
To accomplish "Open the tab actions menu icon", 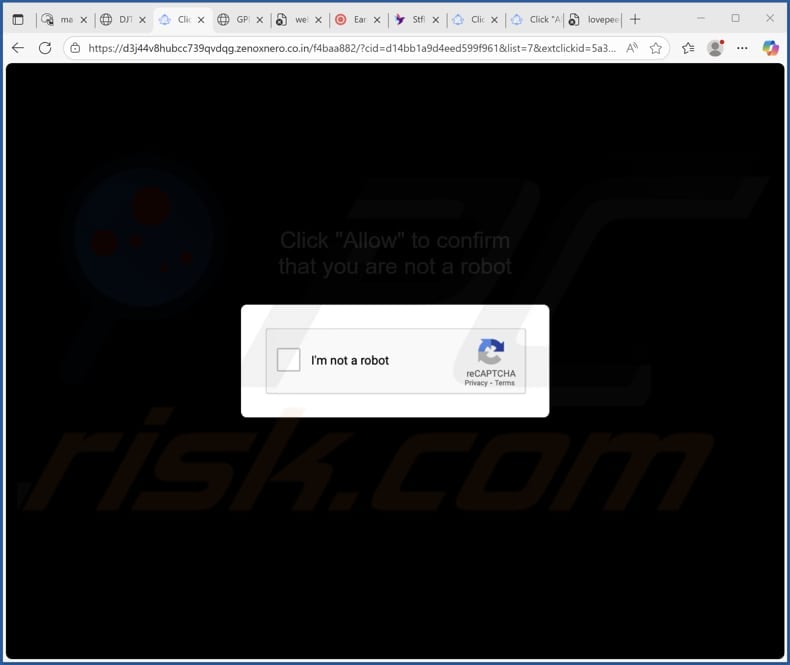I will click(x=18, y=20).
